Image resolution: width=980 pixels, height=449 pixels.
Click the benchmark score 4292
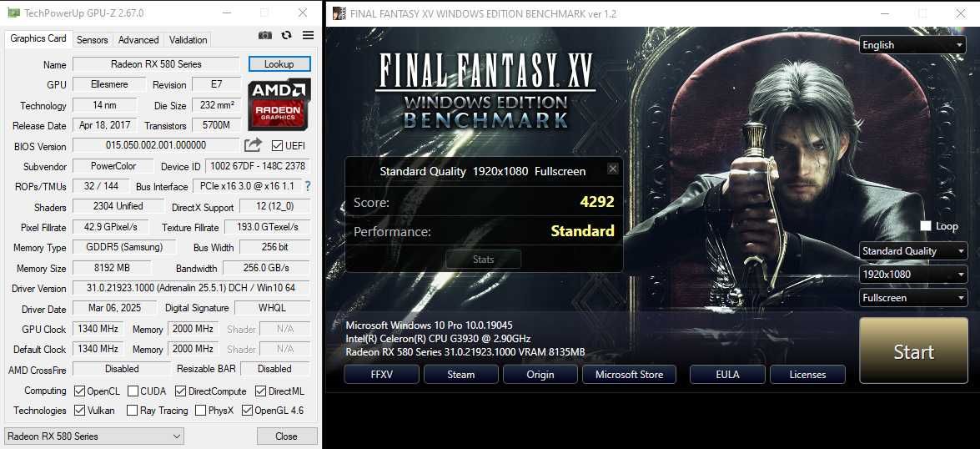tap(597, 201)
